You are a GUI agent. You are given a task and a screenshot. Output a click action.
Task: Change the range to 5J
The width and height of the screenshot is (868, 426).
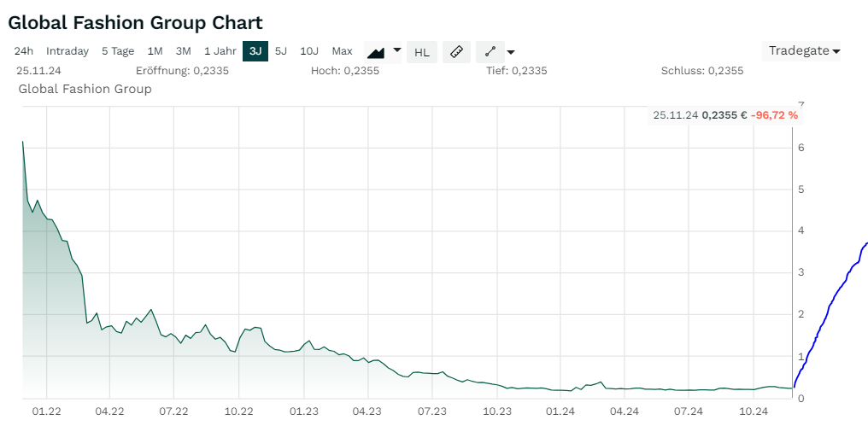pyautogui.click(x=281, y=51)
